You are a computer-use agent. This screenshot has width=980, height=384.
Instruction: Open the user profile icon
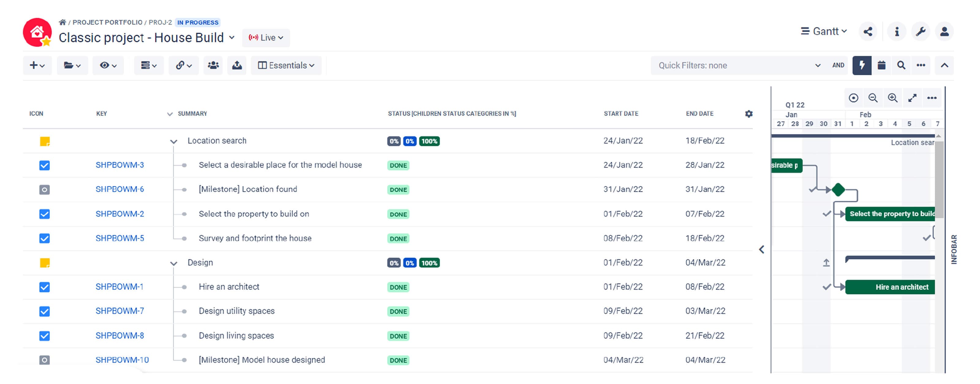pyautogui.click(x=944, y=32)
